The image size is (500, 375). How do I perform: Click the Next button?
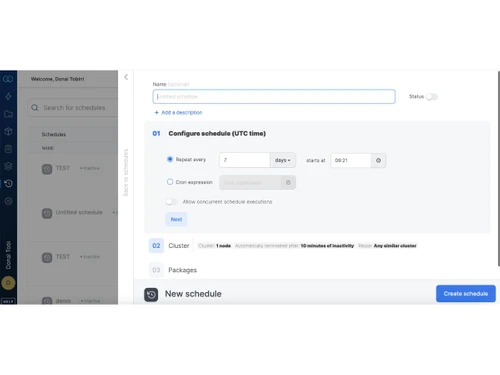click(176, 219)
